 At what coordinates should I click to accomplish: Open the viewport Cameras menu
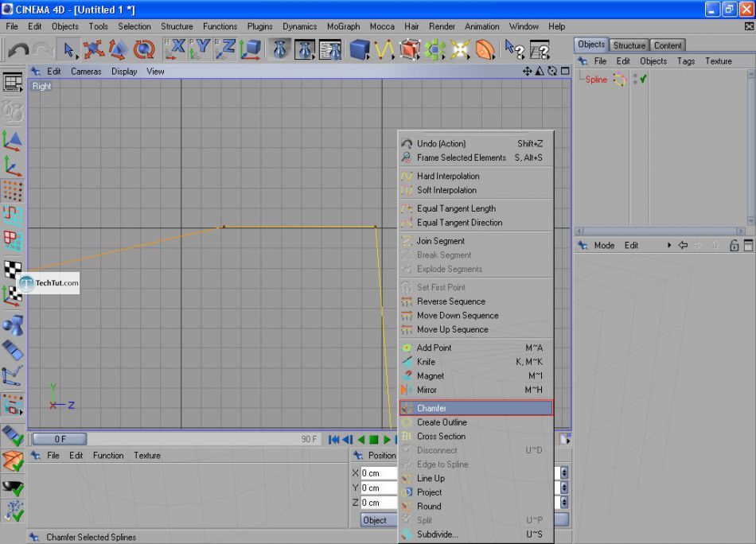pyautogui.click(x=86, y=72)
